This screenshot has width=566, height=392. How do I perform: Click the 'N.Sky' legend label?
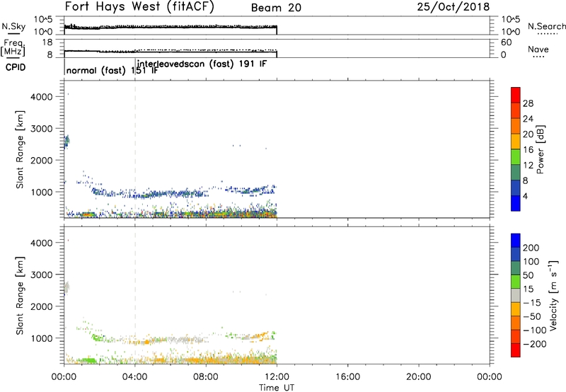[x=13, y=27]
